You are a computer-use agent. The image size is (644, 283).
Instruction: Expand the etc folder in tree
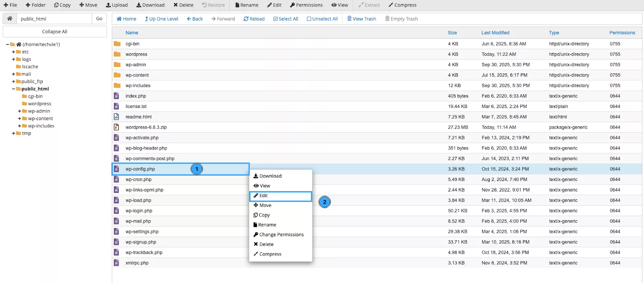13,52
